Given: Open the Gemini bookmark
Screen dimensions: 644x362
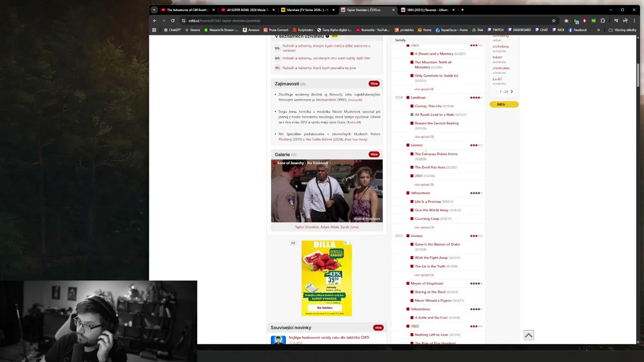Looking at the screenshot, I should click(192, 30).
